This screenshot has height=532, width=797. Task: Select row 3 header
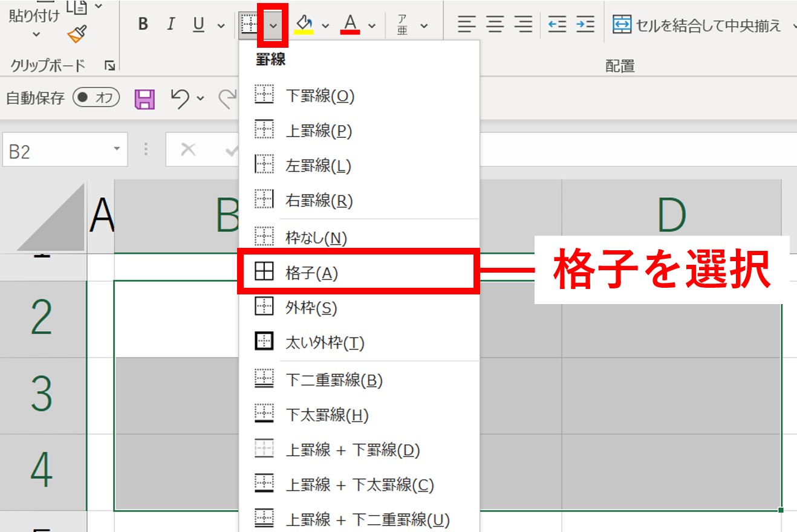(43, 395)
